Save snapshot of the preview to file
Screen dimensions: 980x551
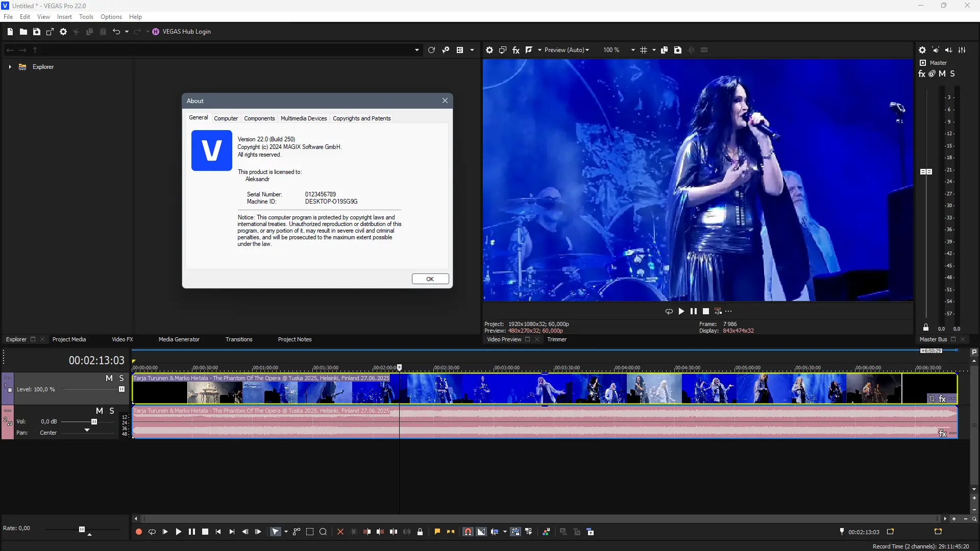(677, 50)
